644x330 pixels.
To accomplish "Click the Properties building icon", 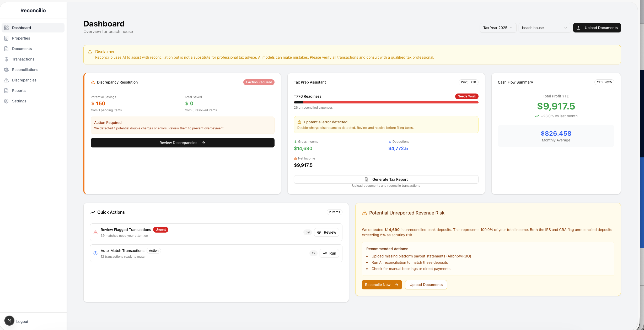I will pos(6,38).
